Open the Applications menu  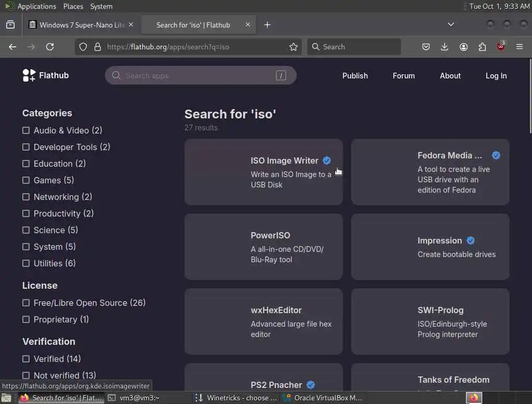(x=37, y=6)
